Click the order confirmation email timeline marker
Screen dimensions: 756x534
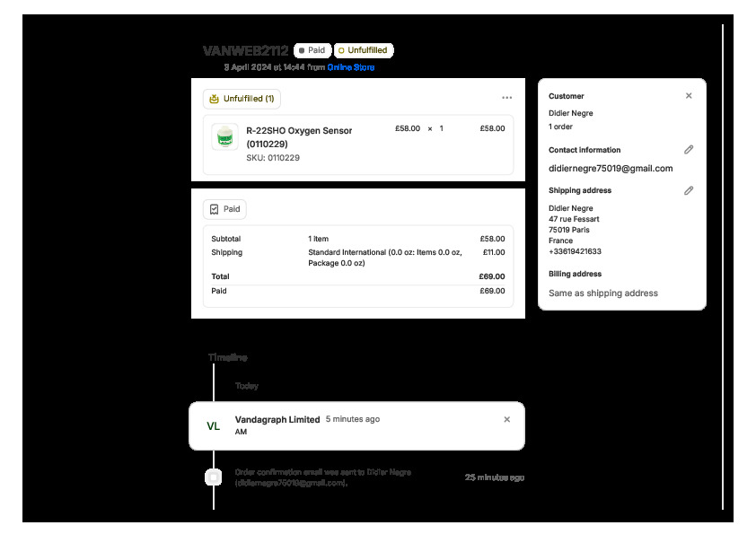pyautogui.click(x=214, y=477)
